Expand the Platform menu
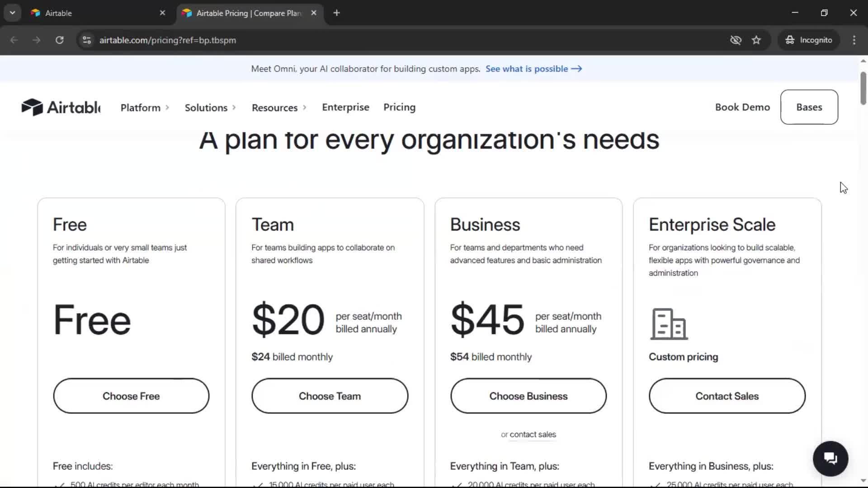The image size is (868, 488). point(145,108)
